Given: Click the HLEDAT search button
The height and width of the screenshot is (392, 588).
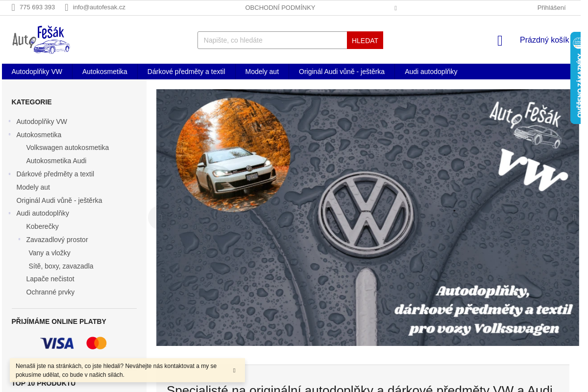Looking at the screenshot, I should pos(365,40).
